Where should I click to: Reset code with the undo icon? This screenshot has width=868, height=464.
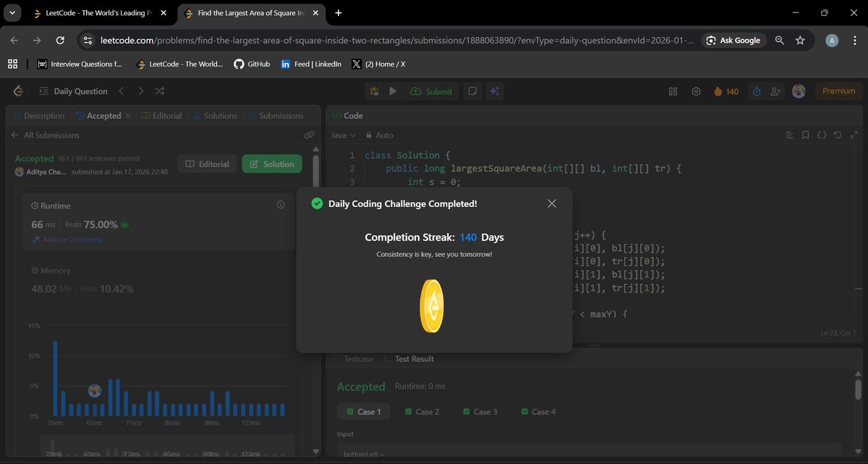[x=838, y=135]
